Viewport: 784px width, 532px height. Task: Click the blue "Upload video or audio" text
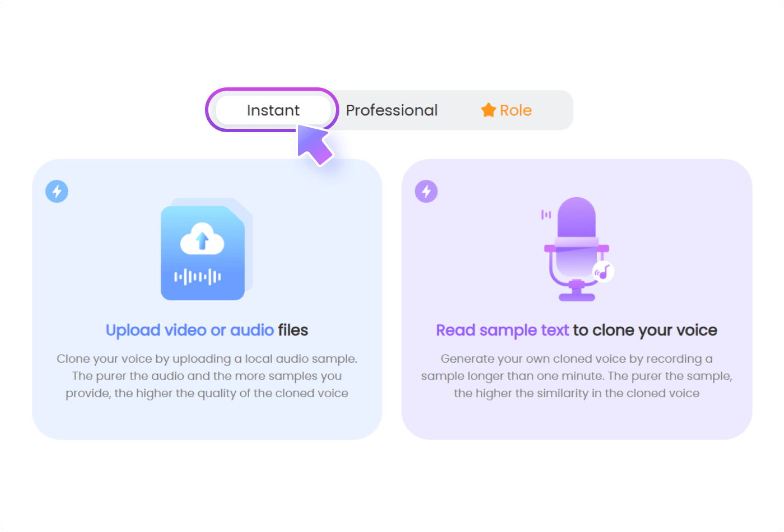(x=190, y=330)
